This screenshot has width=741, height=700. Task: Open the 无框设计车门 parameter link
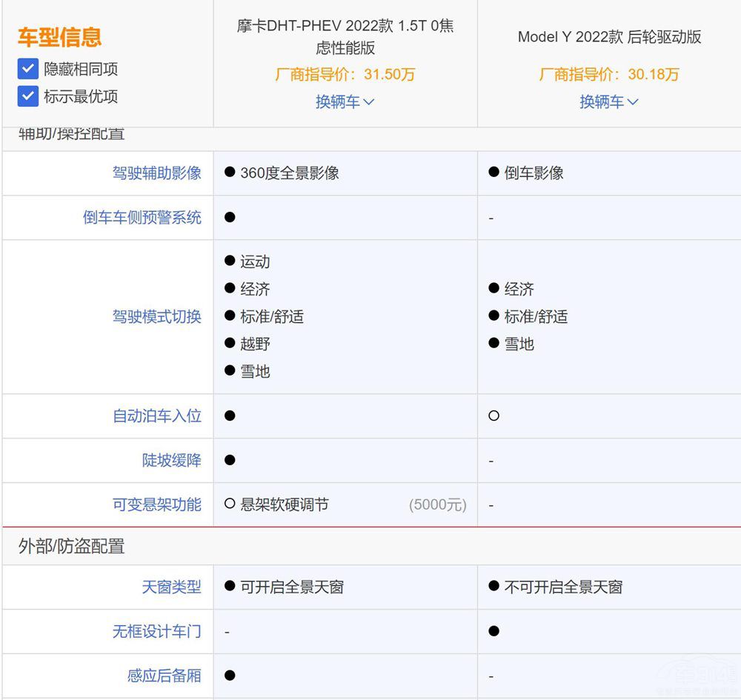click(x=156, y=632)
